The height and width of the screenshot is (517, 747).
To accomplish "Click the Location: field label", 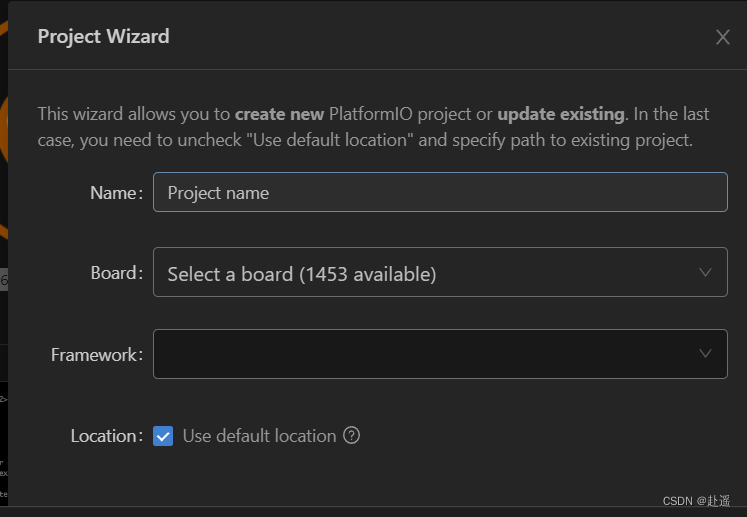I will point(107,436).
